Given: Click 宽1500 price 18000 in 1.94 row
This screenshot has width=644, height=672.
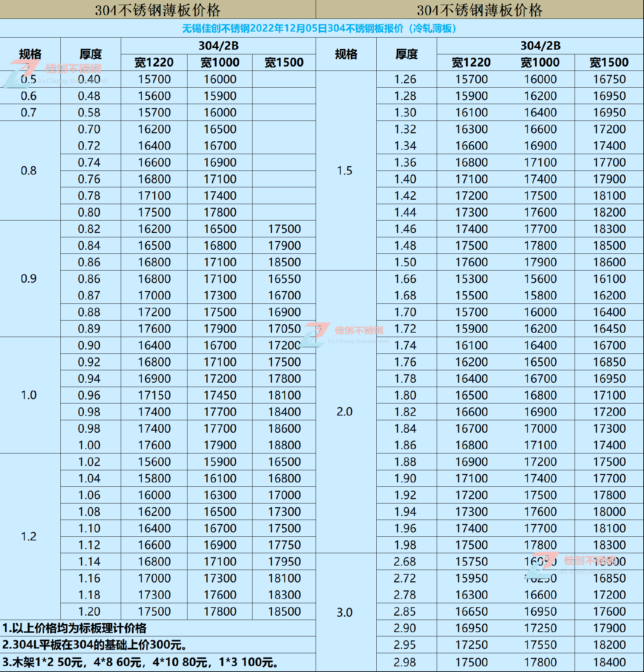Looking at the screenshot, I should tap(610, 512).
